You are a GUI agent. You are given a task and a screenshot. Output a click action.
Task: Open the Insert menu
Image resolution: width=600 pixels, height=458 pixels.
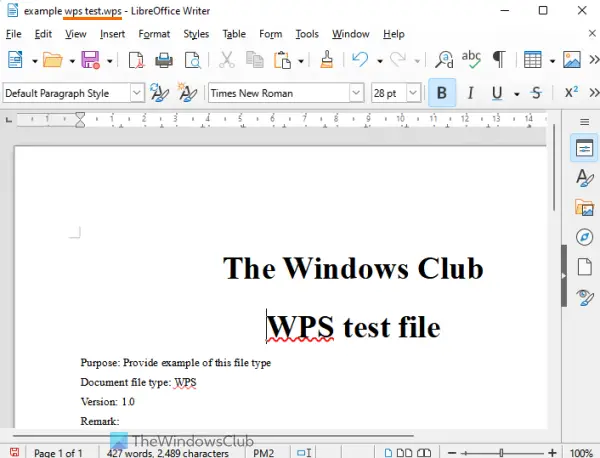tap(112, 34)
